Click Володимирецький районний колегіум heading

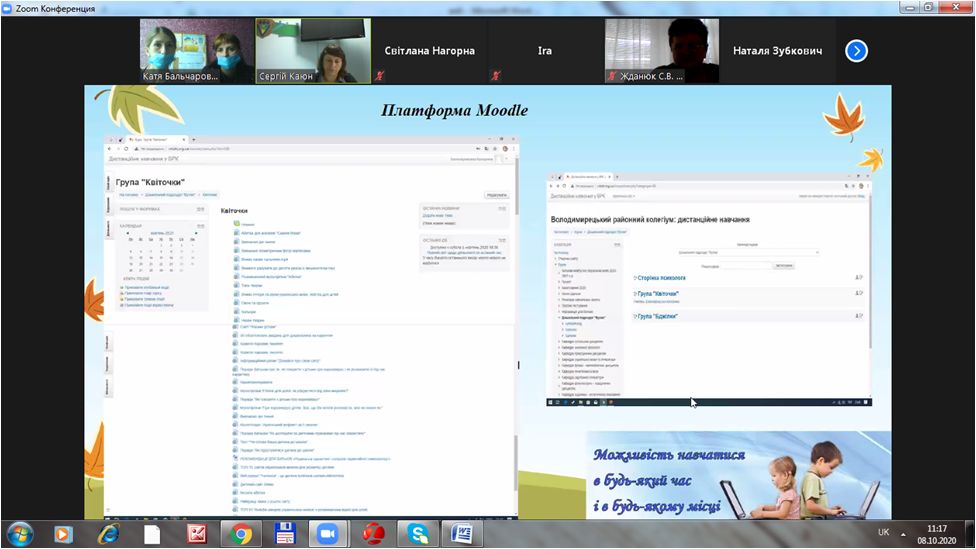(650, 219)
